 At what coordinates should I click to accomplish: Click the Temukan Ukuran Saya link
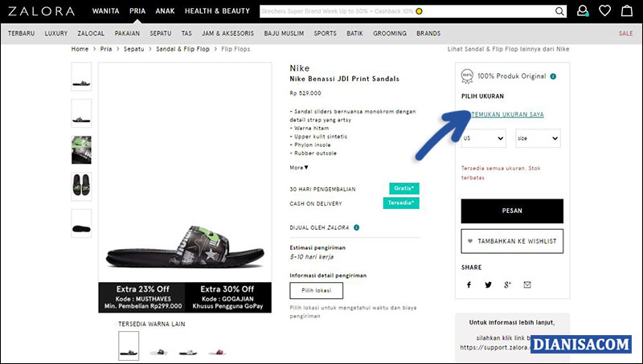[x=507, y=114]
